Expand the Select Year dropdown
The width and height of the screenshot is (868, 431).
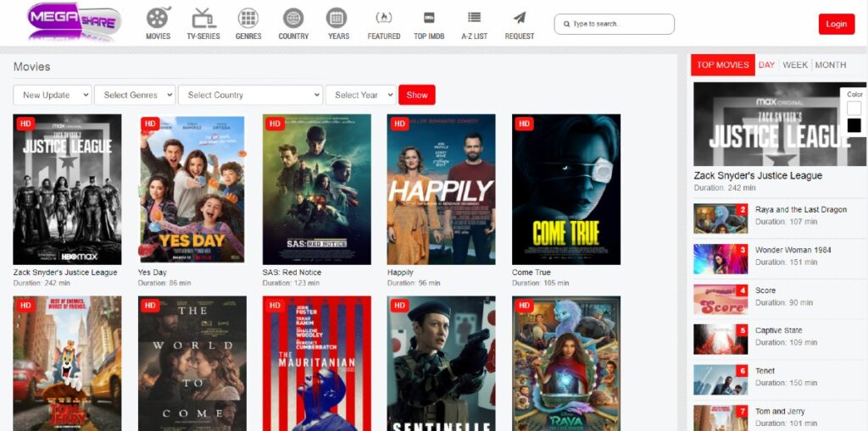pos(361,95)
